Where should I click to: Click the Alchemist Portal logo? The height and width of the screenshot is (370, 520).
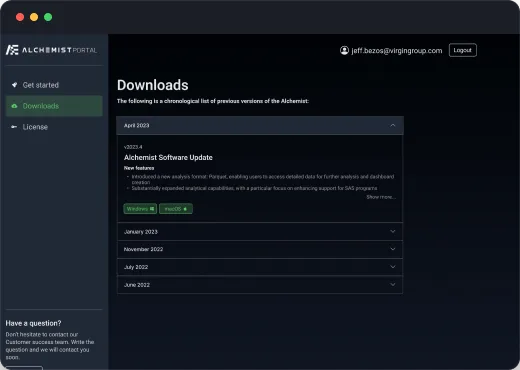tap(51, 50)
